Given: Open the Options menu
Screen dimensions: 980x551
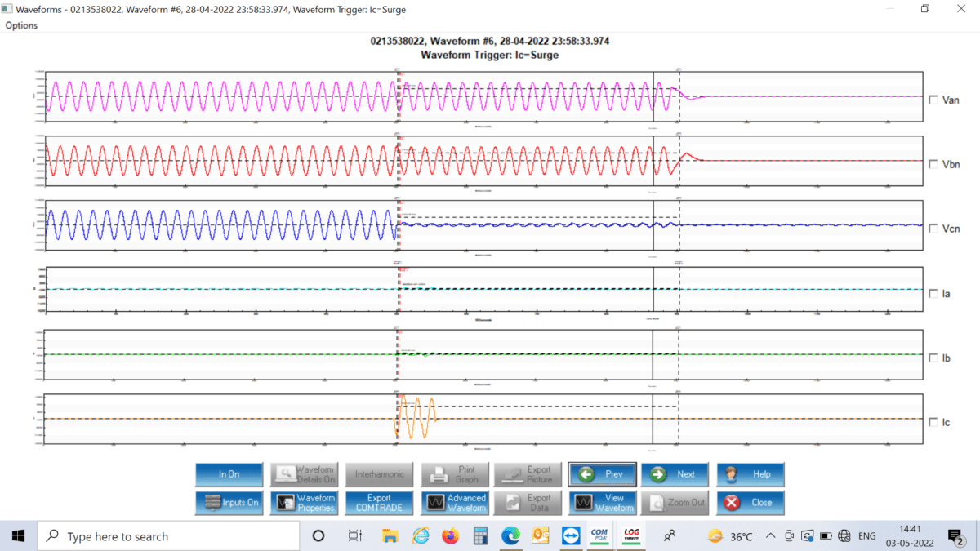Looking at the screenshot, I should [x=21, y=25].
